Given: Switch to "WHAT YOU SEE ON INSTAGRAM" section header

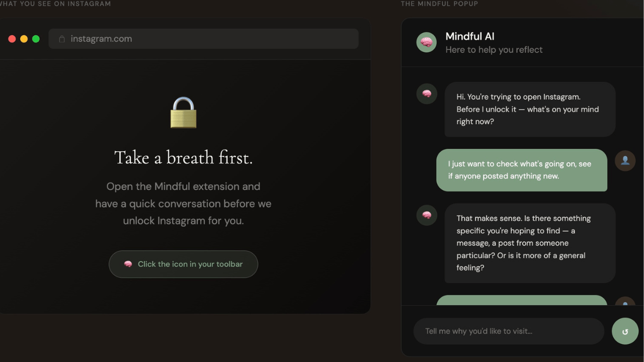Looking at the screenshot, I should click(55, 4).
